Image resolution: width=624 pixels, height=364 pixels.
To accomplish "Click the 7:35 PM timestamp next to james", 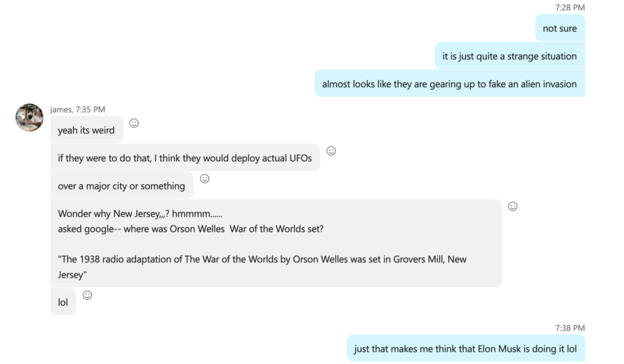I will click(x=90, y=110).
